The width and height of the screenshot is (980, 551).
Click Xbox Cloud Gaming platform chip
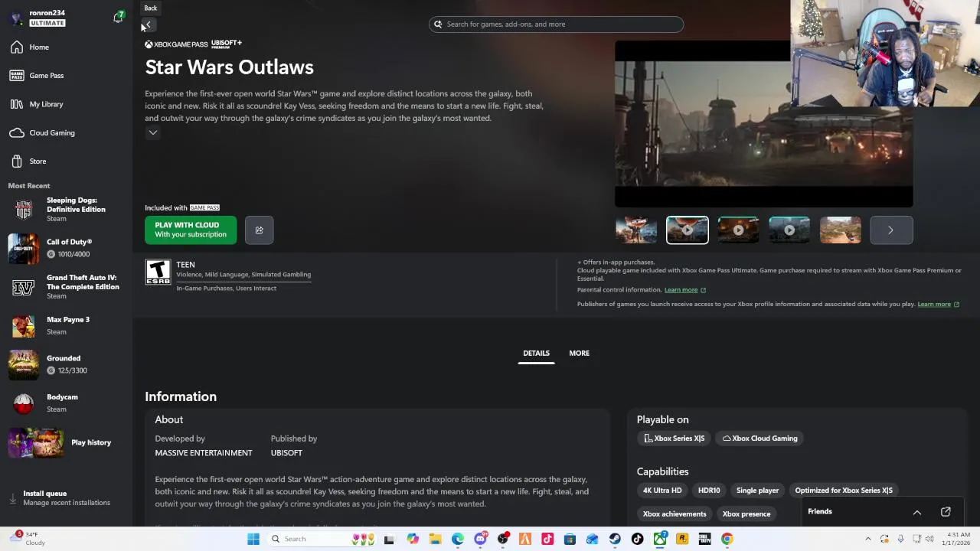point(760,439)
